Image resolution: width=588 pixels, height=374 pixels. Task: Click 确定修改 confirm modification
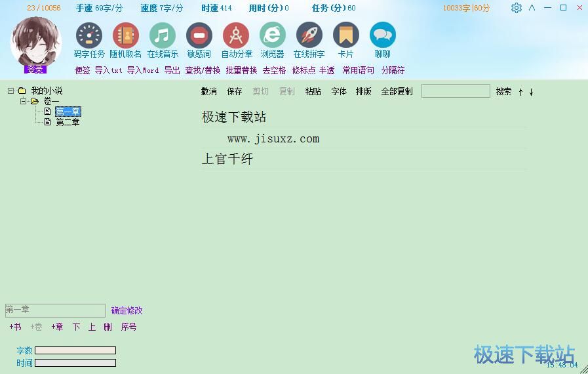127,310
